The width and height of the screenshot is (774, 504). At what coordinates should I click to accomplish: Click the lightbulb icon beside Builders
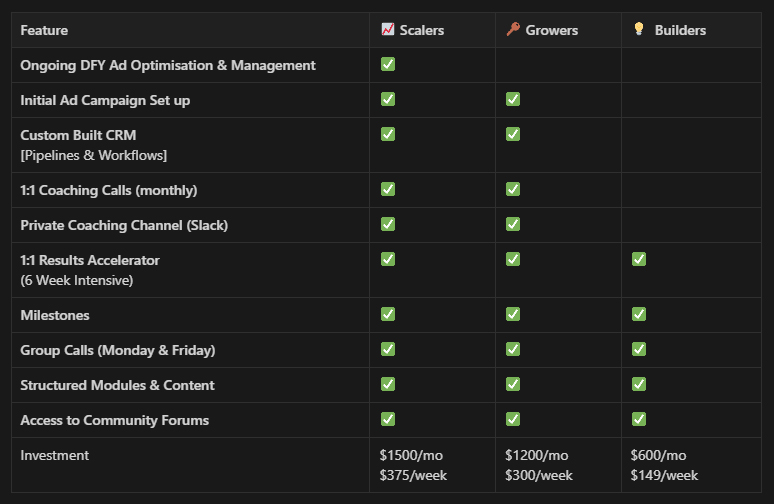639,29
